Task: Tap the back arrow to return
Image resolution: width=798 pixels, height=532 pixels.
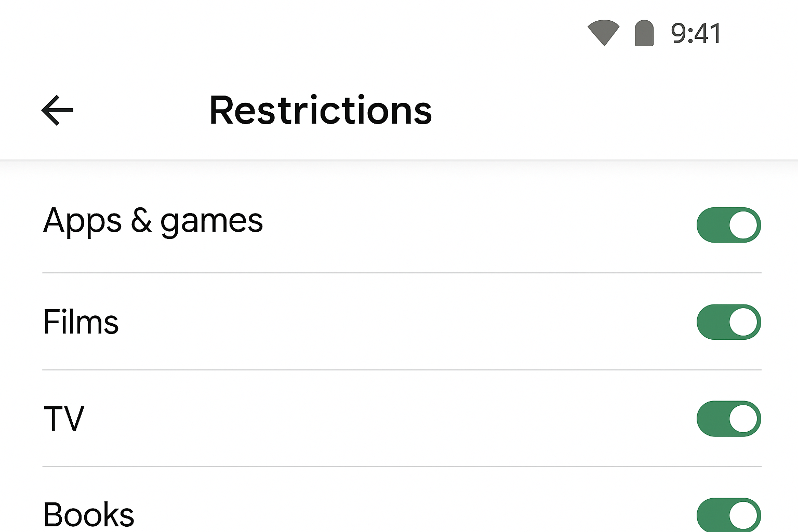Action: [57, 110]
